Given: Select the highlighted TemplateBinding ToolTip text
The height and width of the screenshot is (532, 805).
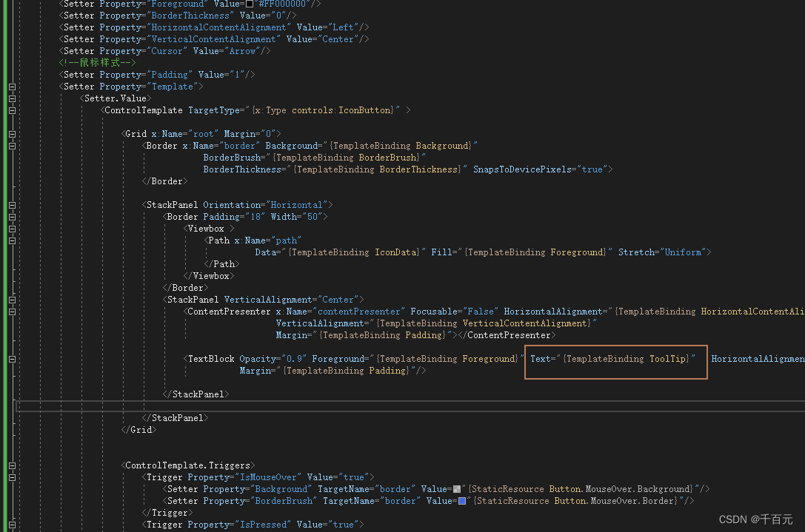Looking at the screenshot, I should click(x=627, y=358).
